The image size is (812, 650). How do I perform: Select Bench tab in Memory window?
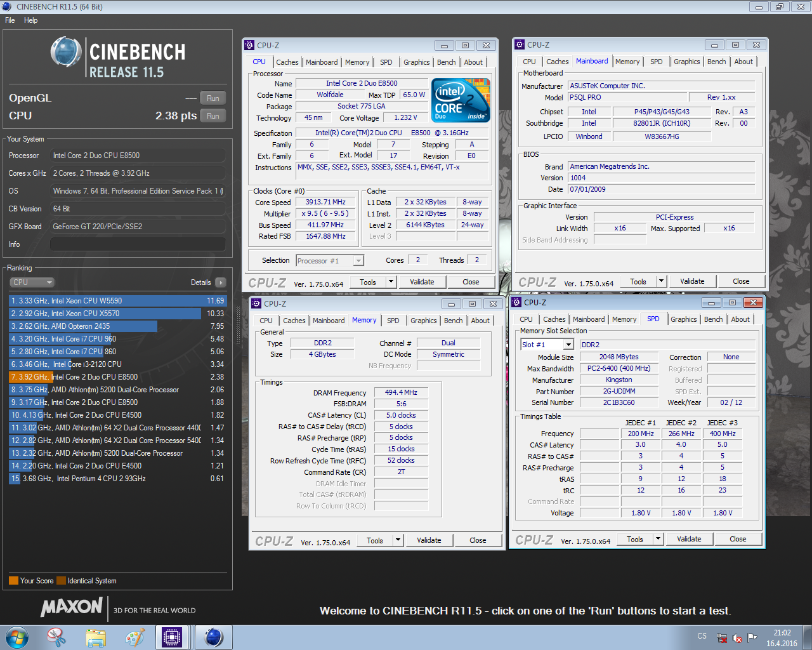[x=453, y=321]
